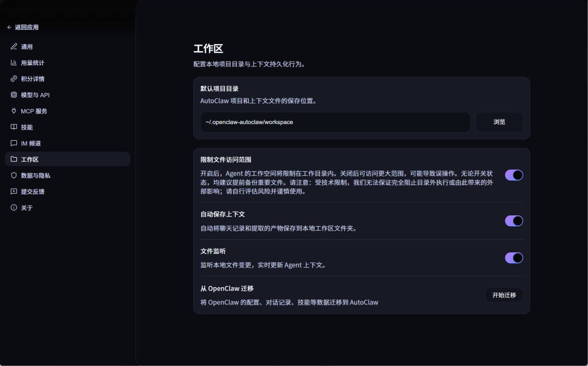Click the 返回应用 link

23,27
